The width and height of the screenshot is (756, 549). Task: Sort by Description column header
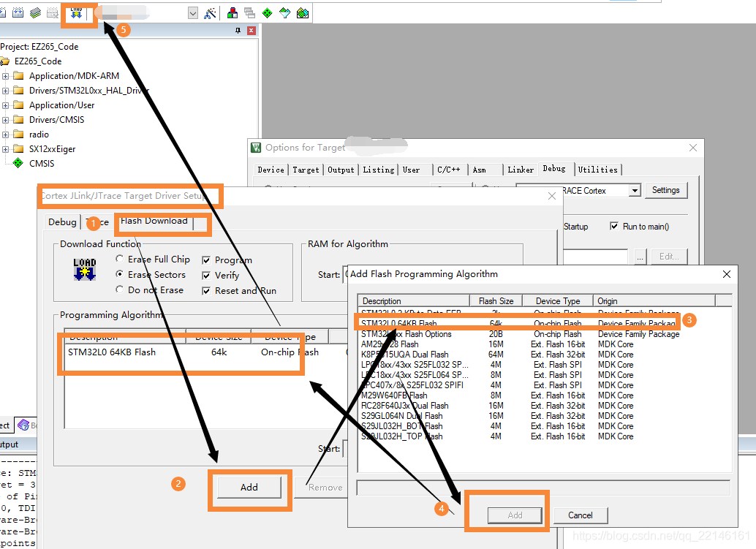pyautogui.click(x=414, y=300)
